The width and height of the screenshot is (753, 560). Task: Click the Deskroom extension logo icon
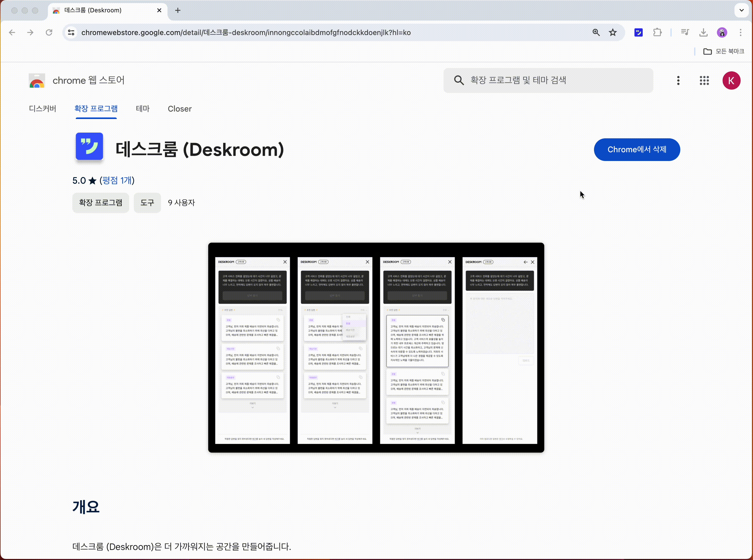pyautogui.click(x=89, y=147)
